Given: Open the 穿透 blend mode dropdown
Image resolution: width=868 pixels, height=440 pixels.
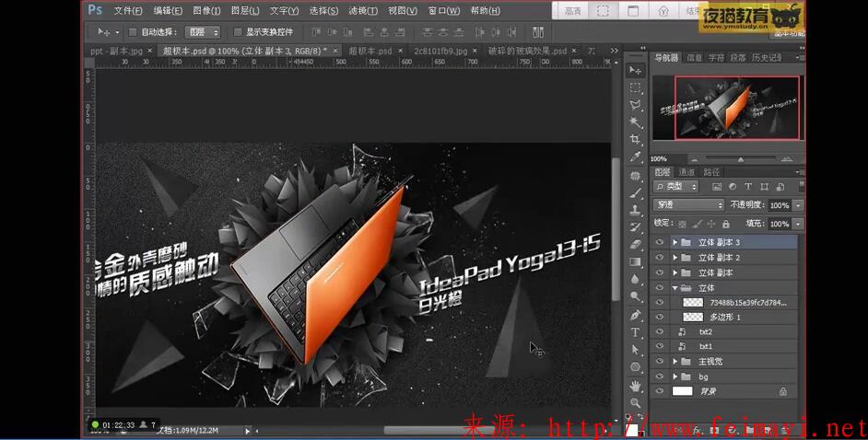Looking at the screenshot, I should tap(688, 205).
